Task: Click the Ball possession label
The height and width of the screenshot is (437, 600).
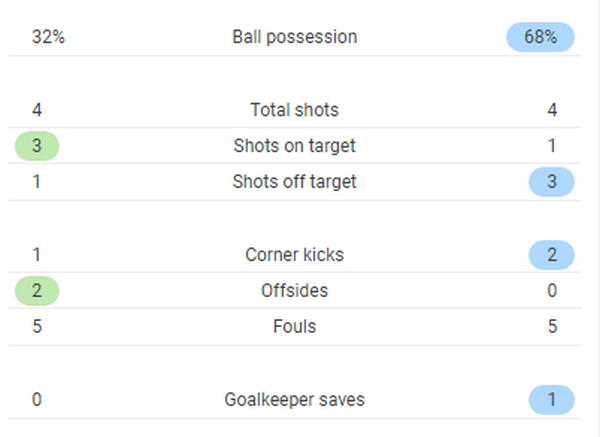Action: pos(295,37)
